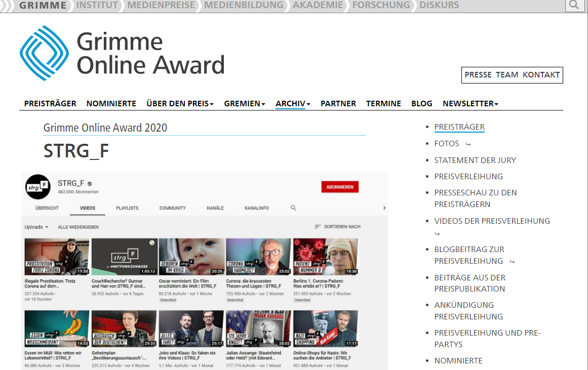588x370 pixels.
Task: Click video title Berlins 1. Corona-Patient
Action: (319, 283)
